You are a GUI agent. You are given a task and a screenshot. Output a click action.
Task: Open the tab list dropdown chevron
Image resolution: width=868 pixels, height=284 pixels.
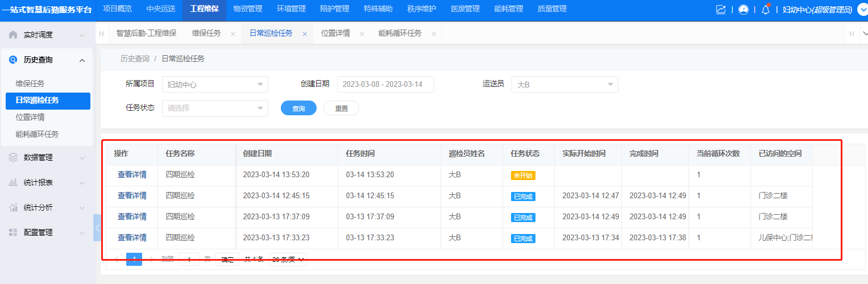[x=865, y=34]
